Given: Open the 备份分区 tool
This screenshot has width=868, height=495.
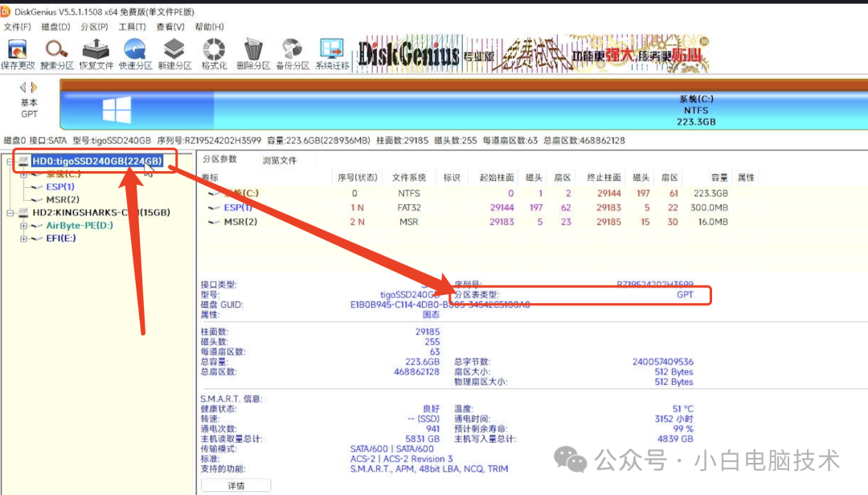Looking at the screenshot, I should [x=293, y=55].
